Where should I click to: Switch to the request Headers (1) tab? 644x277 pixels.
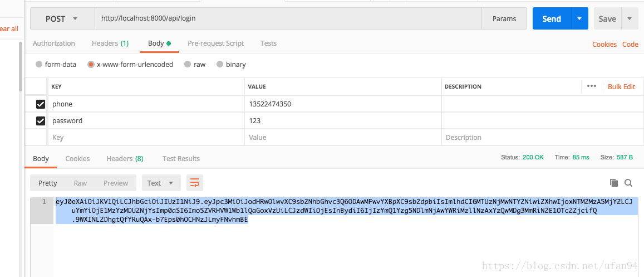point(110,43)
